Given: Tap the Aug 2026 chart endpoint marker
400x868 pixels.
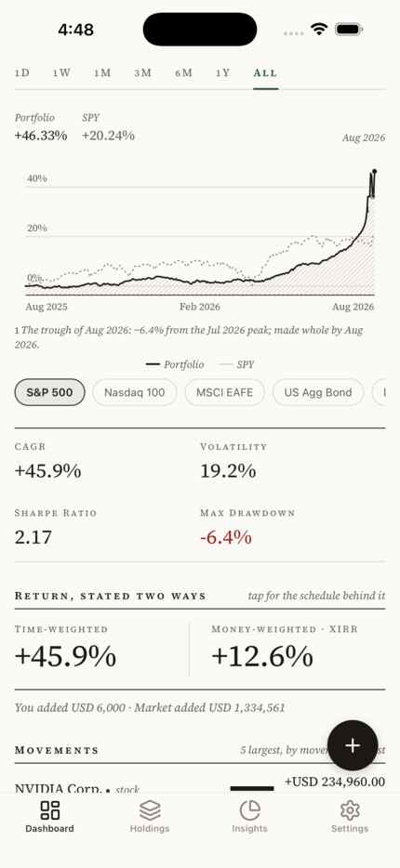Looking at the screenshot, I should 375,171.
